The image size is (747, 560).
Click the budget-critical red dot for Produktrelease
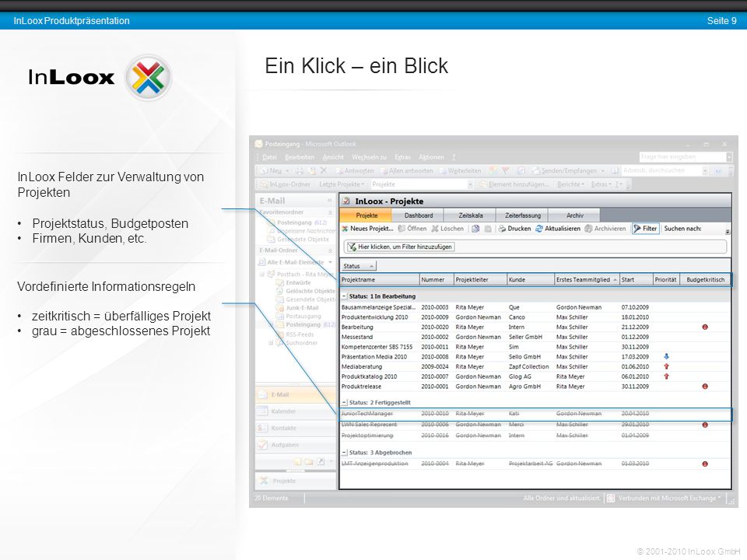[x=705, y=387]
